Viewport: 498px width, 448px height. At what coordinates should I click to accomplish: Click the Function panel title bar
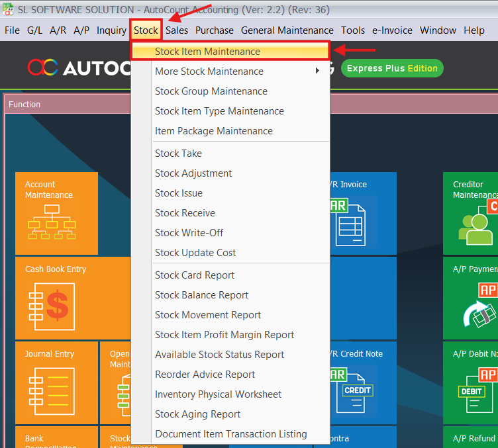(66, 105)
